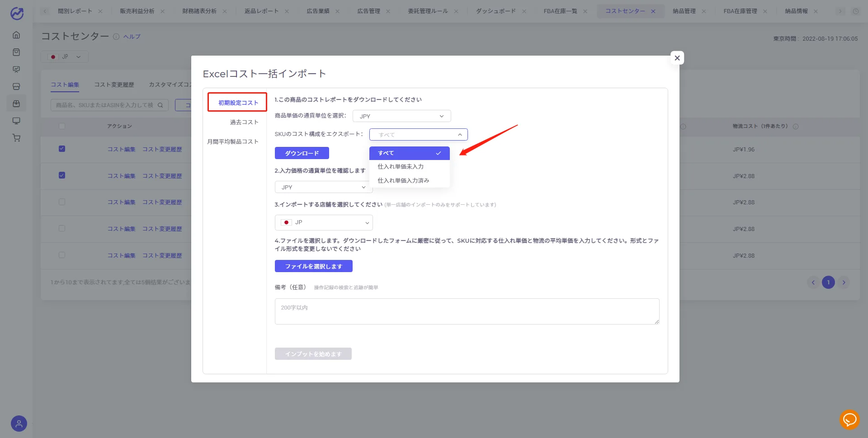Open the store sidebar icon
This screenshot has height=438, width=868.
click(x=16, y=86)
